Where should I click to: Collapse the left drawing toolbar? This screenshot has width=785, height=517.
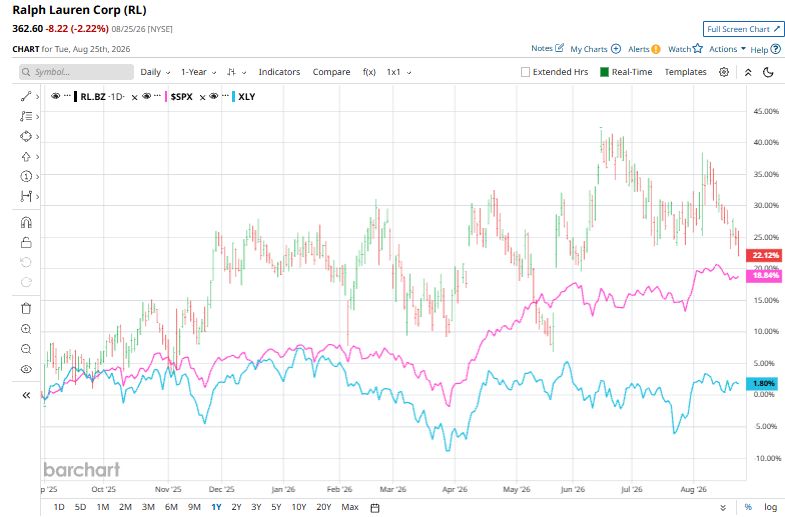point(26,395)
